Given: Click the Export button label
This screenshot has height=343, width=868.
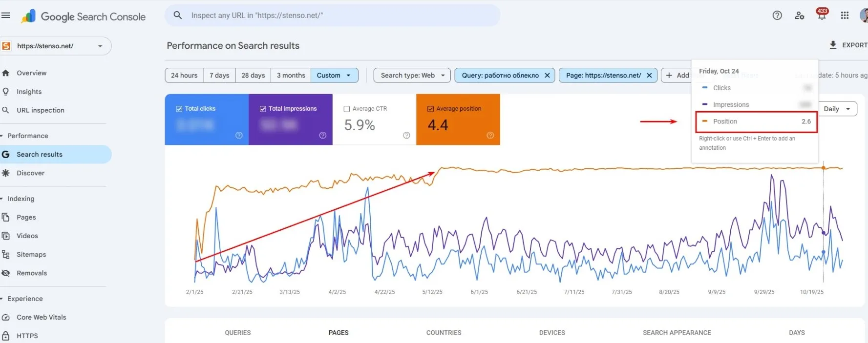Looking at the screenshot, I should tap(855, 45).
